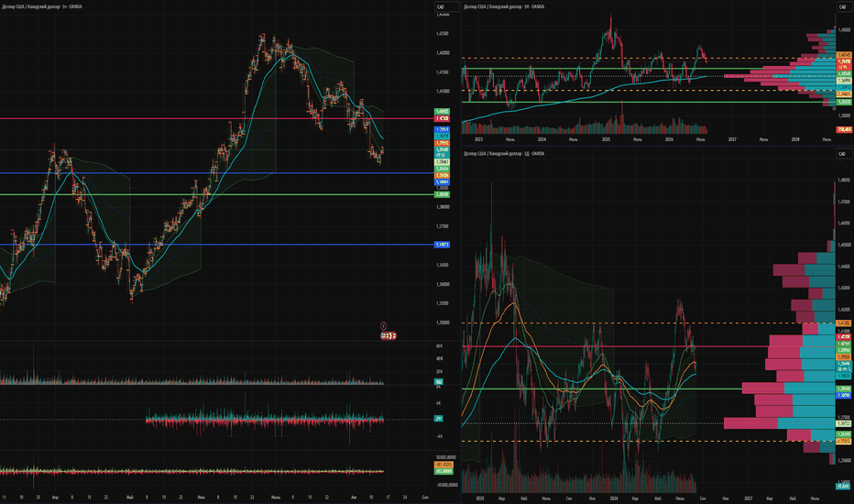Open CAD currency selector on weekly chart
This screenshot has height=504, width=854.
point(843,6)
